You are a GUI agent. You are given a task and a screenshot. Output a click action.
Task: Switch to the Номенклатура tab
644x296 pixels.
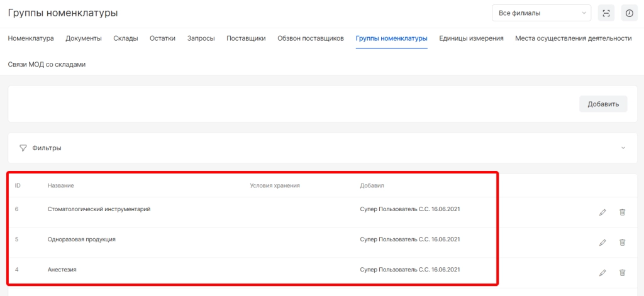click(x=31, y=38)
